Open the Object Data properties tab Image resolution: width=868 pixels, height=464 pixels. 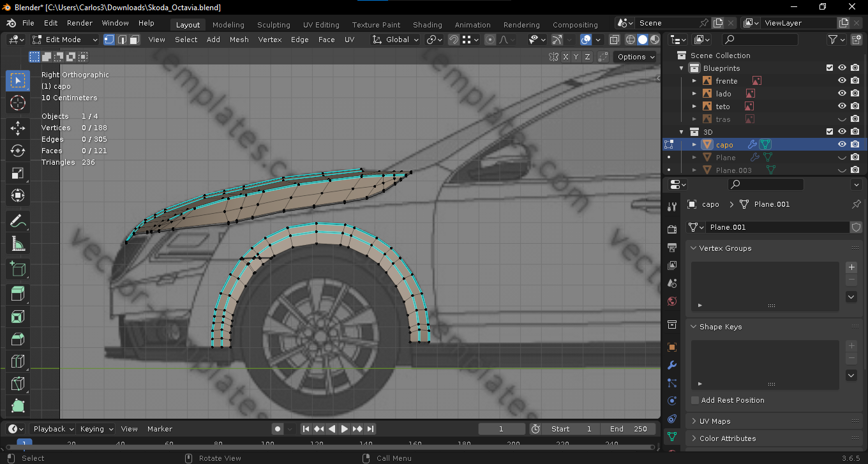pos(671,437)
